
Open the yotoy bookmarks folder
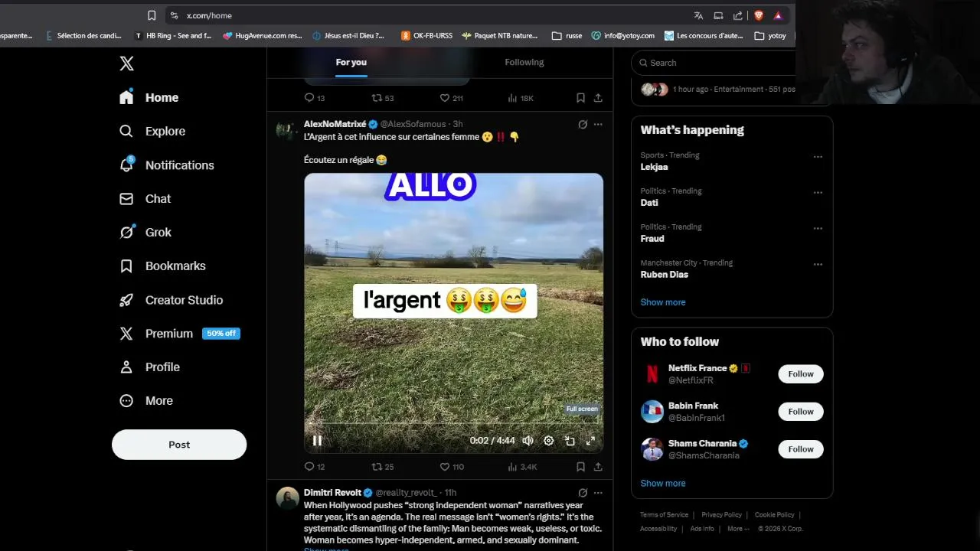pyautogui.click(x=770, y=35)
